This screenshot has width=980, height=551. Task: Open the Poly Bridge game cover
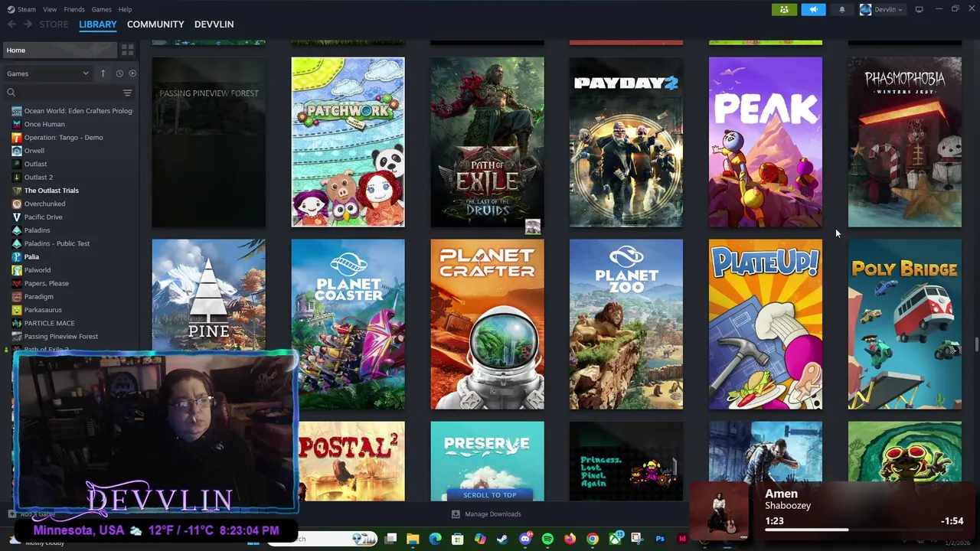[x=904, y=324]
